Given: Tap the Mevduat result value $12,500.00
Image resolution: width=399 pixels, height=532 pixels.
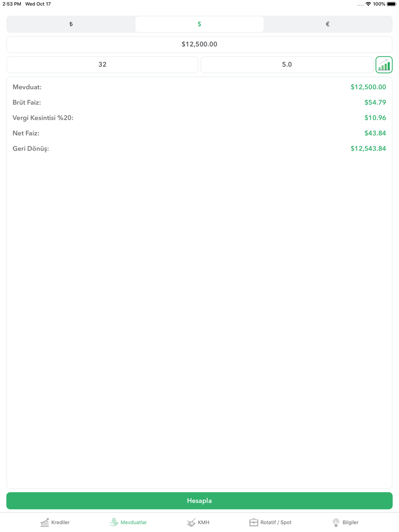Looking at the screenshot, I should [368, 87].
